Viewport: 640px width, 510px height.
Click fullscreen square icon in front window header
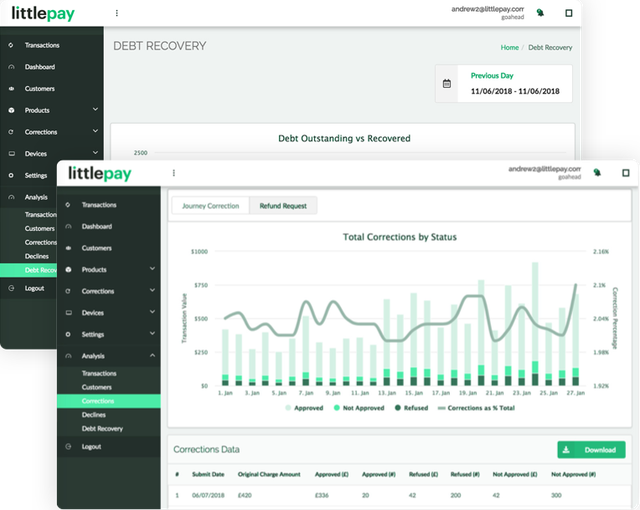pos(625,173)
